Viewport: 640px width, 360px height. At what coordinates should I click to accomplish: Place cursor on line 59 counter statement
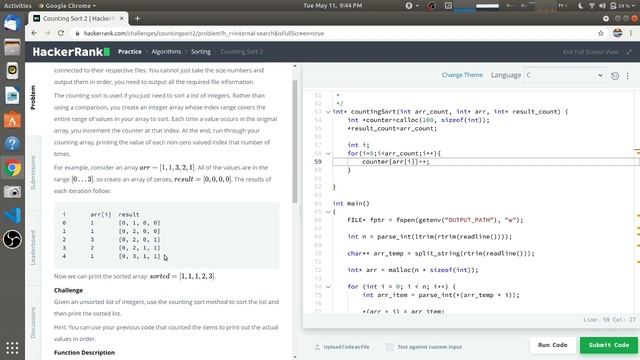coord(396,162)
